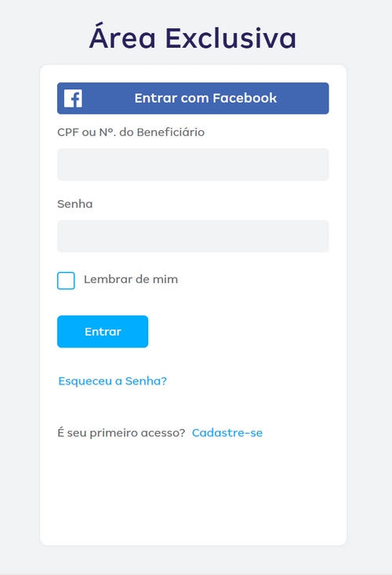Click inside the Senha password field
Image resolution: width=392 pixels, height=575 pixels.
click(193, 236)
